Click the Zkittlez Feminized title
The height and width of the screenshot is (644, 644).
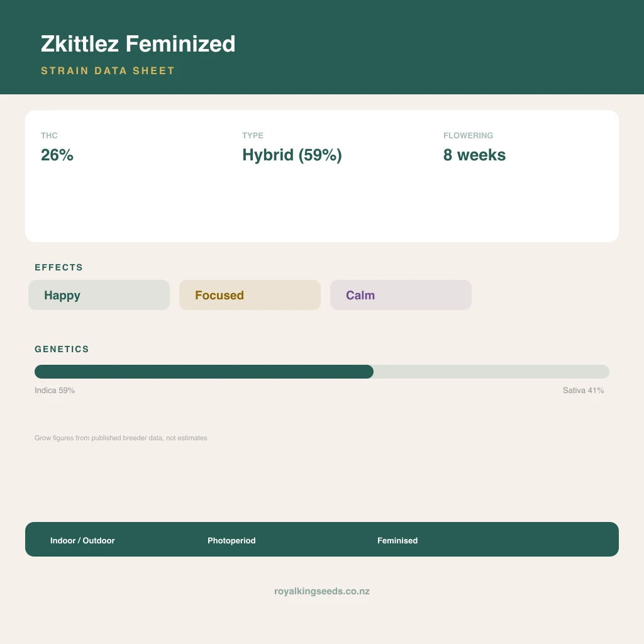138,44
